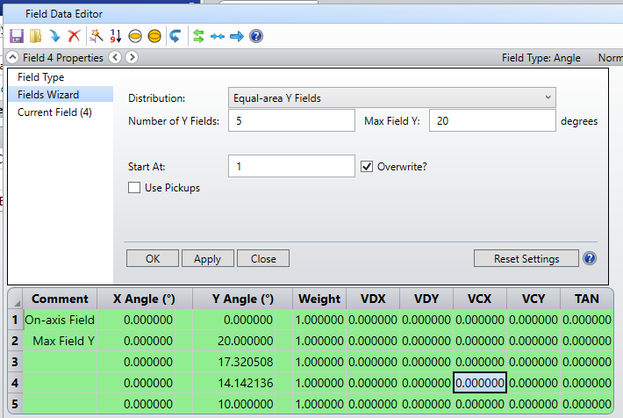Select Current Field (4) in side list

[55, 112]
